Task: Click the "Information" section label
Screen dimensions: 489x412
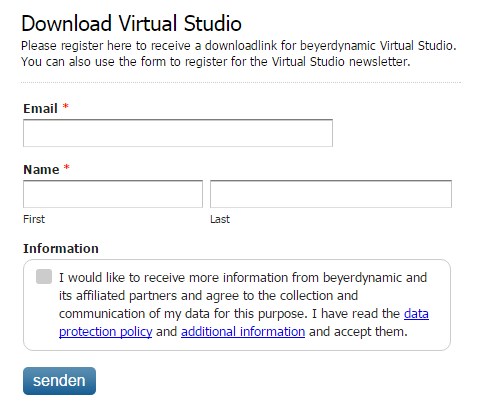Action: (x=61, y=249)
